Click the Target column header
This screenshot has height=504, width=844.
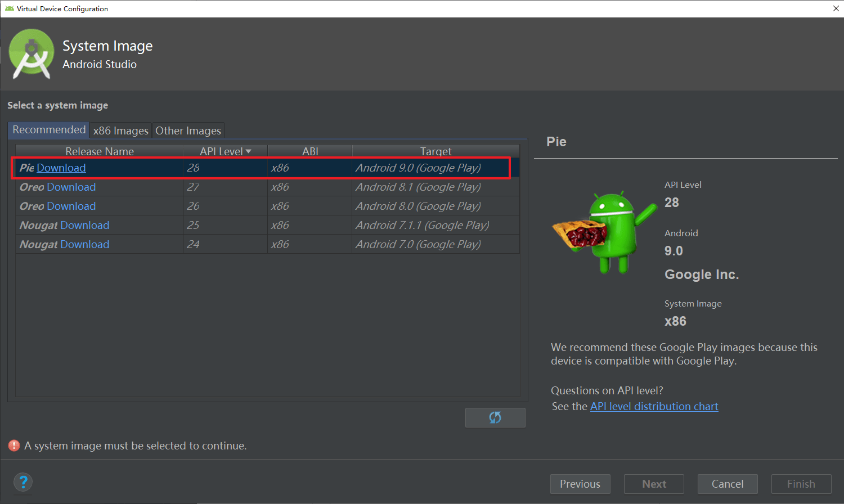click(436, 151)
